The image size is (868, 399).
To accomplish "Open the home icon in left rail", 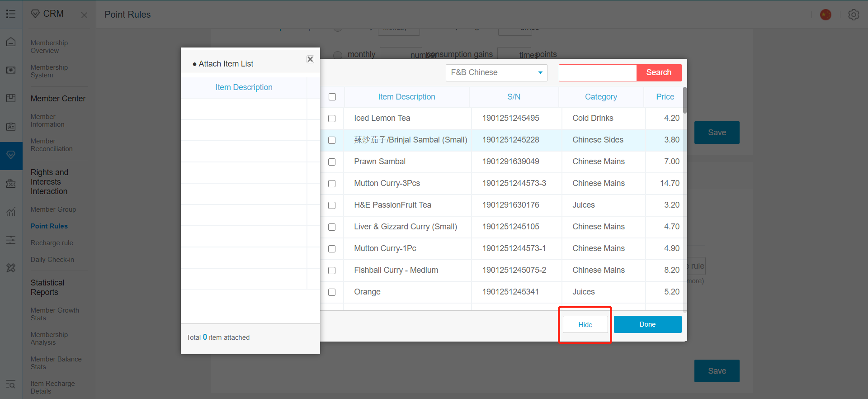I will coord(11,42).
